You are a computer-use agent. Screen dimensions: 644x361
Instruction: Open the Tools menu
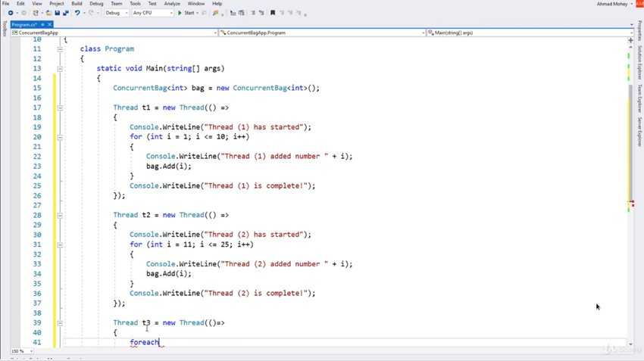pyautogui.click(x=135, y=4)
